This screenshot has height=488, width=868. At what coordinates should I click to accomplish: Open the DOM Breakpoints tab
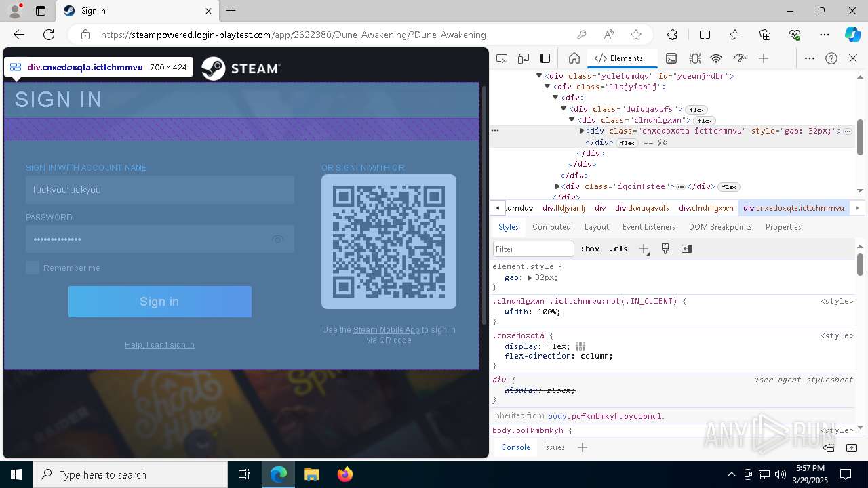[720, 227]
